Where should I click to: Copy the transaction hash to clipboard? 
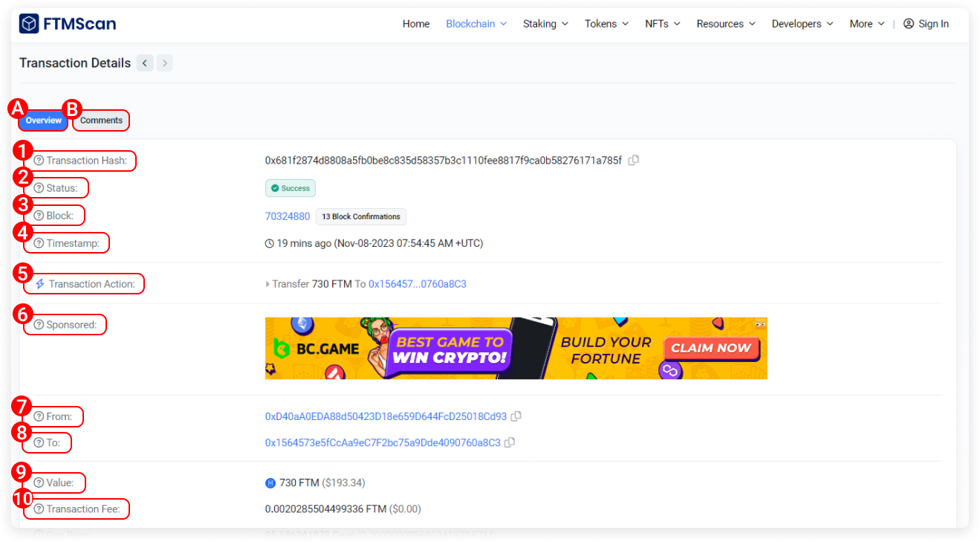(634, 160)
